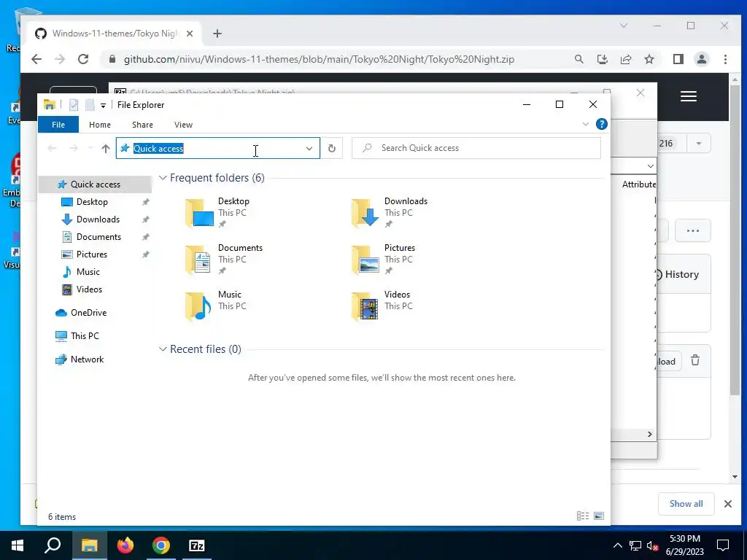Select Pictures in the navigation pane
Screen dimensions: 747x560
tap(92, 254)
